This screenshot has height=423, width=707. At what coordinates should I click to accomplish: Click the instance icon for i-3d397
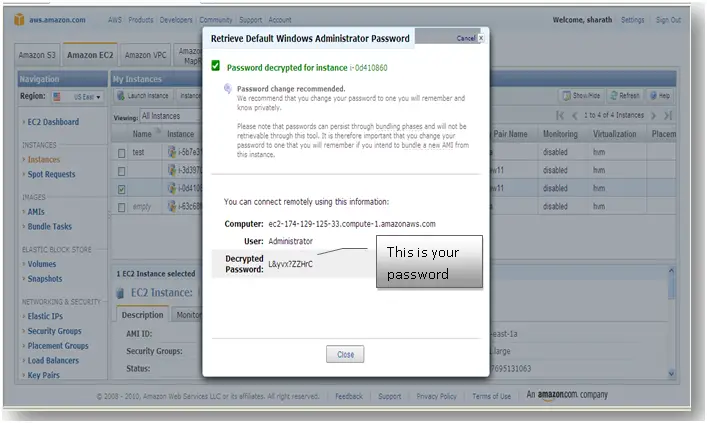tap(171, 170)
